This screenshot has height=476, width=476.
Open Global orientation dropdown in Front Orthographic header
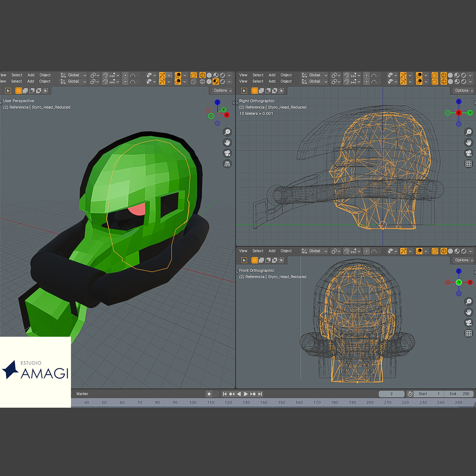pyautogui.click(x=315, y=251)
